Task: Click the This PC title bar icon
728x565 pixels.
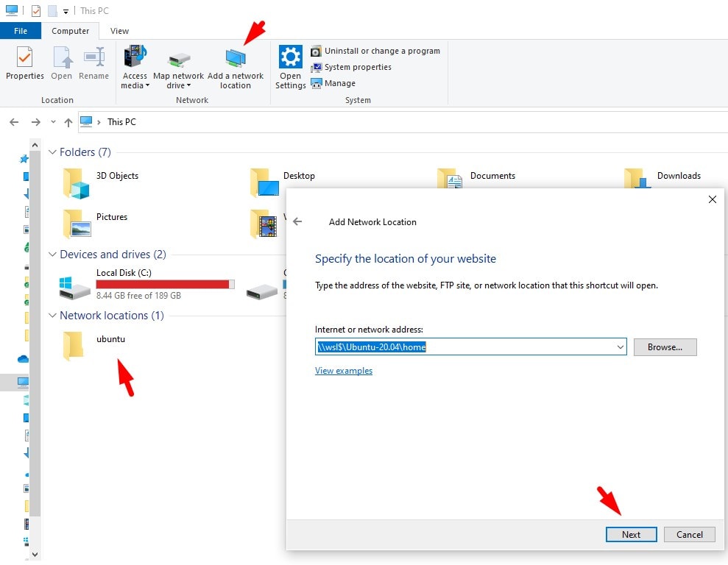Action: click(11, 10)
